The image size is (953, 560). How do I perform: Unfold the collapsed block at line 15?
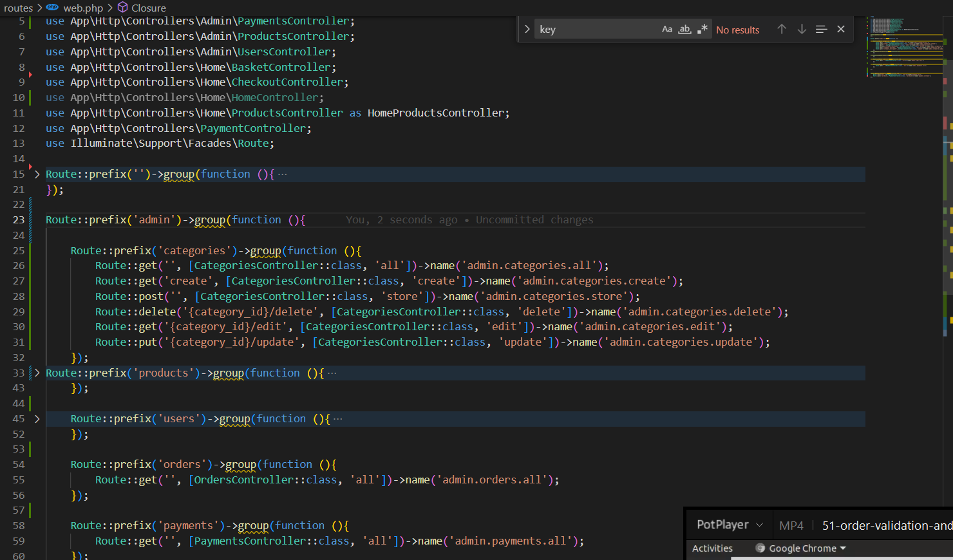(37, 174)
